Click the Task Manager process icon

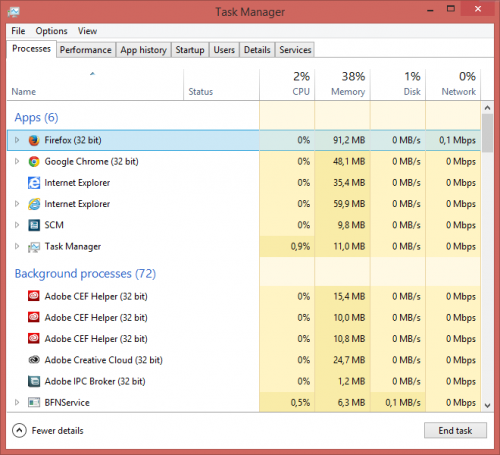[34, 247]
